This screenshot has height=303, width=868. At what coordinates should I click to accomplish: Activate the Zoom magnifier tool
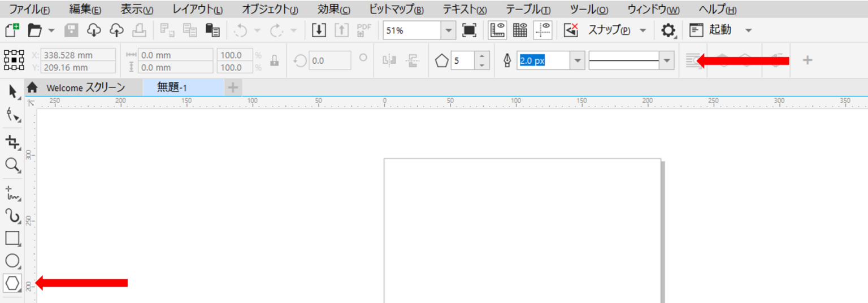pos(12,164)
